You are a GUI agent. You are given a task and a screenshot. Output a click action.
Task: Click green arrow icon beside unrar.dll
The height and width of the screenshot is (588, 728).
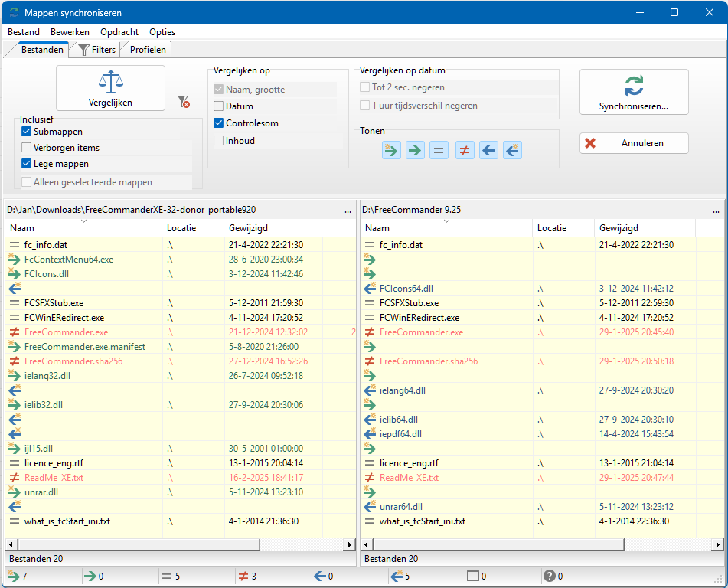coord(15,492)
